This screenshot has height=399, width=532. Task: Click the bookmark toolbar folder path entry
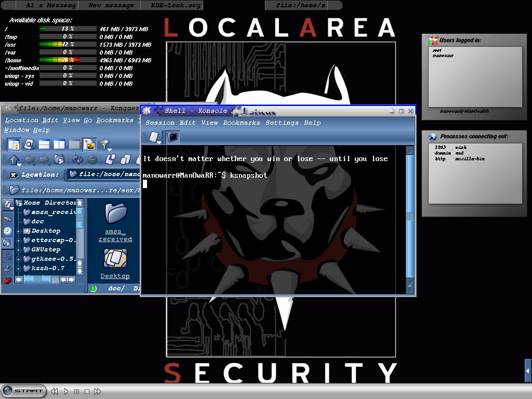click(75, 190)
